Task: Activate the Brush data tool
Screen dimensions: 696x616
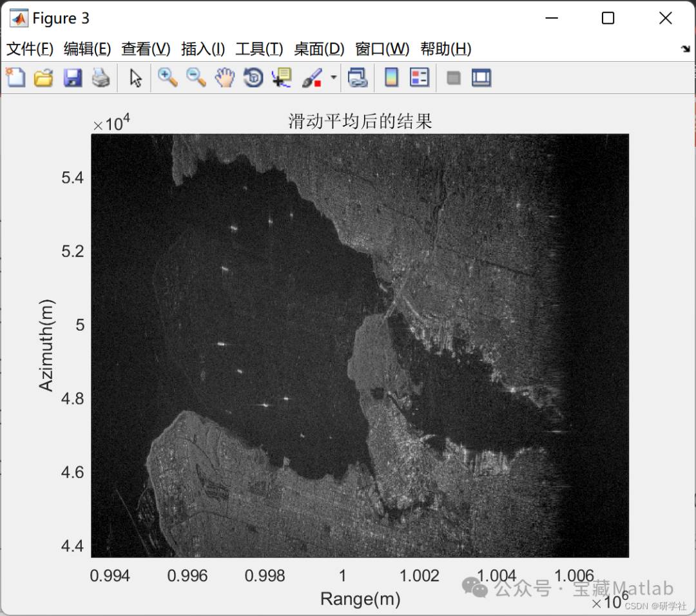Action: [312, 78]
